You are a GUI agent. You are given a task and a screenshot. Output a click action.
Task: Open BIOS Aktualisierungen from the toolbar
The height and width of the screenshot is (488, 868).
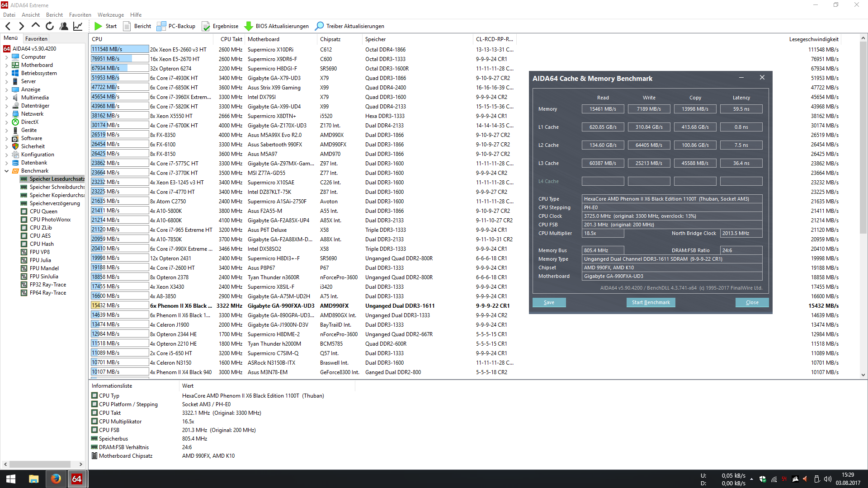(276, 26)
